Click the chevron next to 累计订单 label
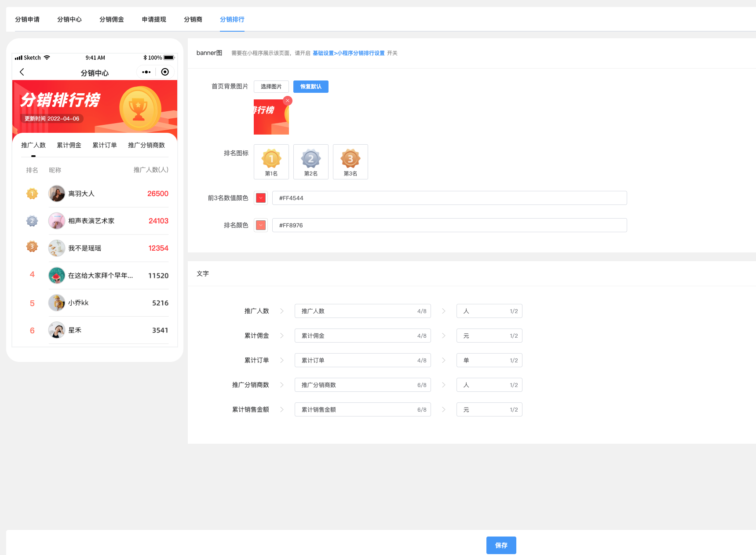The image size is (756, 555). pyautogui.click(x=282, y=360)
